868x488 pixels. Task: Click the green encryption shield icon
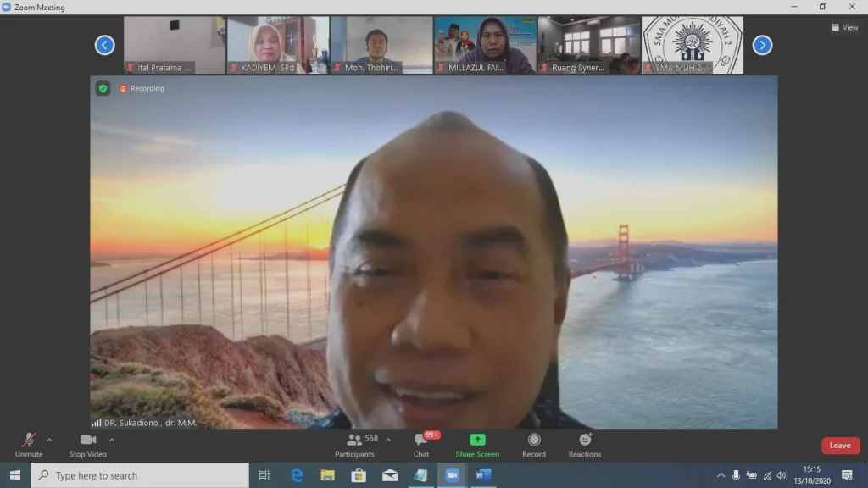tap(103, 88)
